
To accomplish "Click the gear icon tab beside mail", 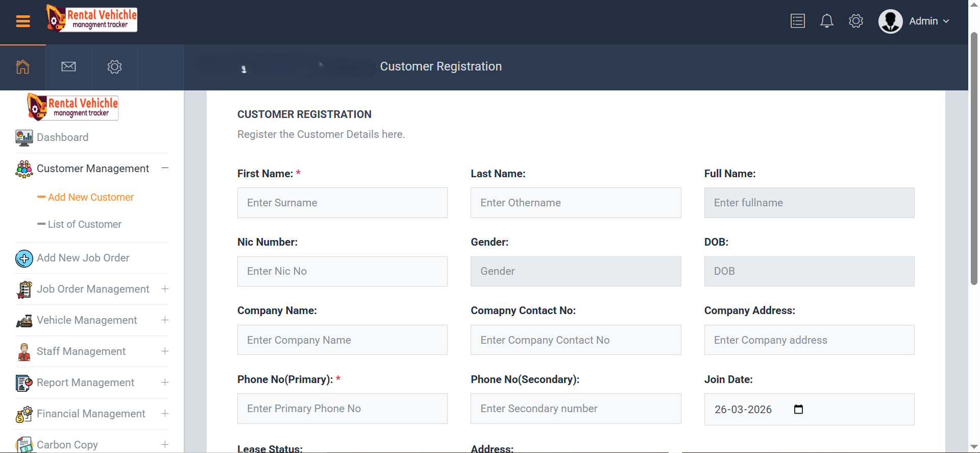I will (x=114, y=67).
